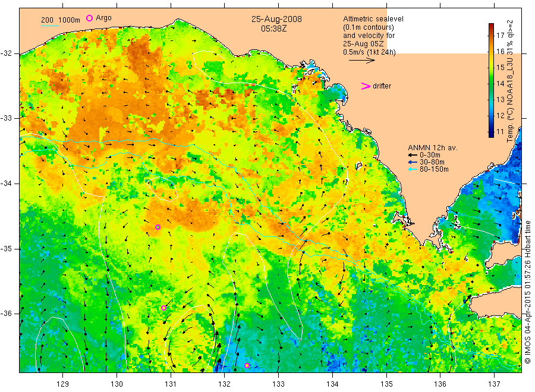Click the longitude label 136
This screenshot has height=392, width=535.
tap(440, 384)
